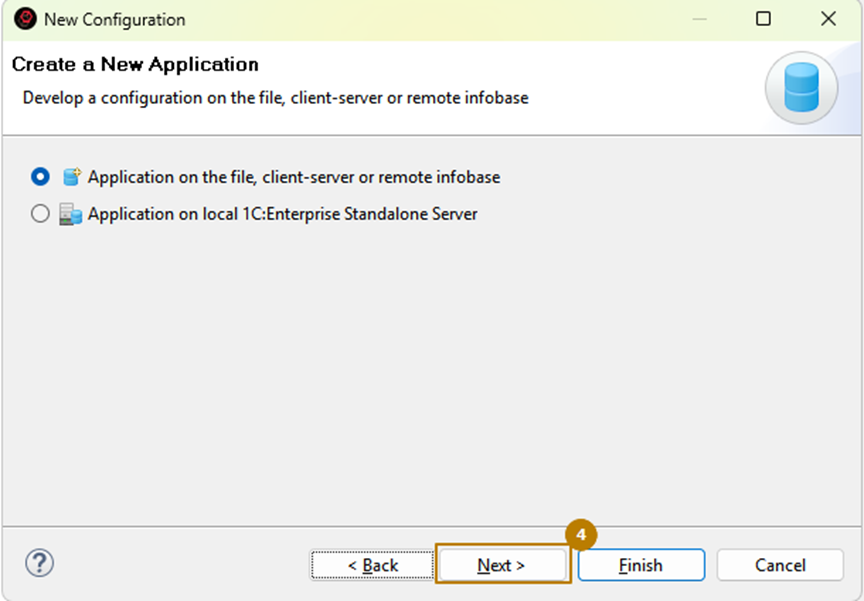This screenshot has height=601, width=864.
Task: Select the file, client-server or remote infobase radio button
Action: tap(40, 177)
